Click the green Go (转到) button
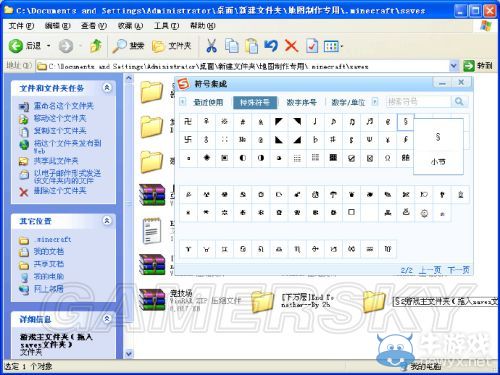500x375 pixels. pos(478,66)
